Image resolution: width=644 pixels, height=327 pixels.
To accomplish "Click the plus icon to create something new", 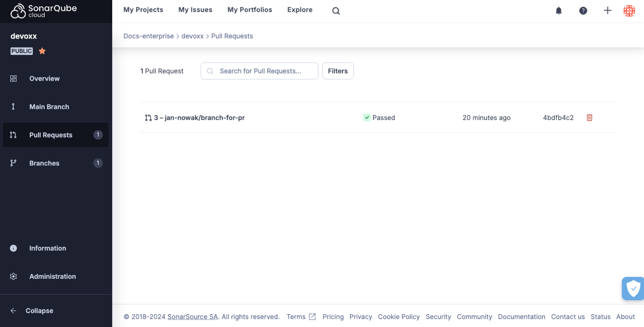I will tap(607, 10).
